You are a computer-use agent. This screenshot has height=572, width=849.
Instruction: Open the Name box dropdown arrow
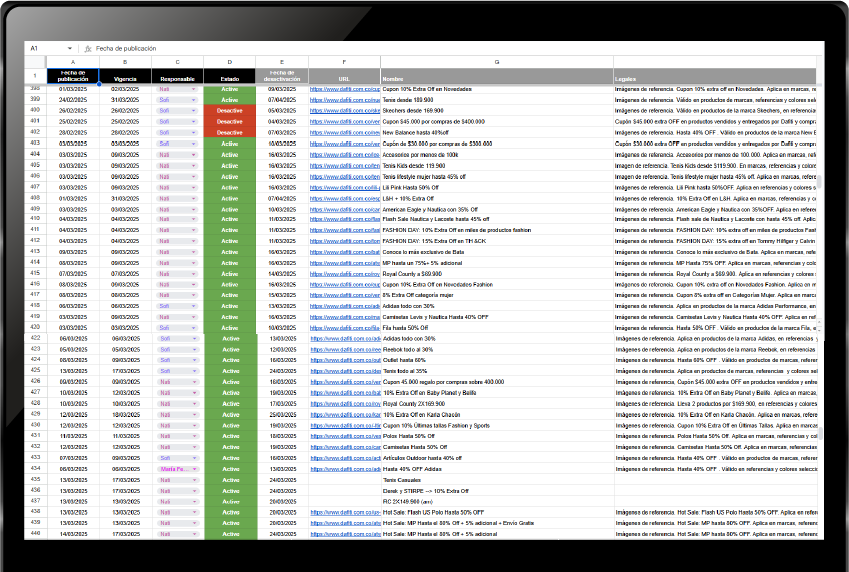[69, 49]
